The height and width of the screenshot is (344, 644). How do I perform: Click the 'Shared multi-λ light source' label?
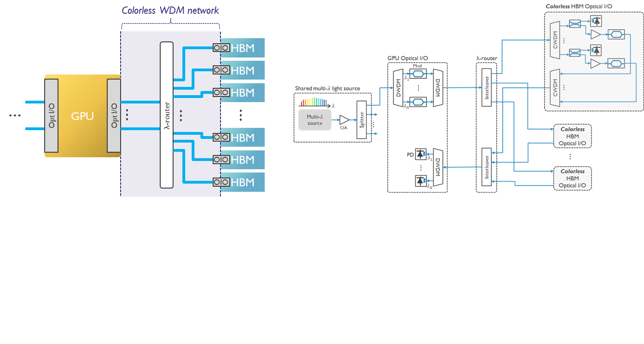328,88
